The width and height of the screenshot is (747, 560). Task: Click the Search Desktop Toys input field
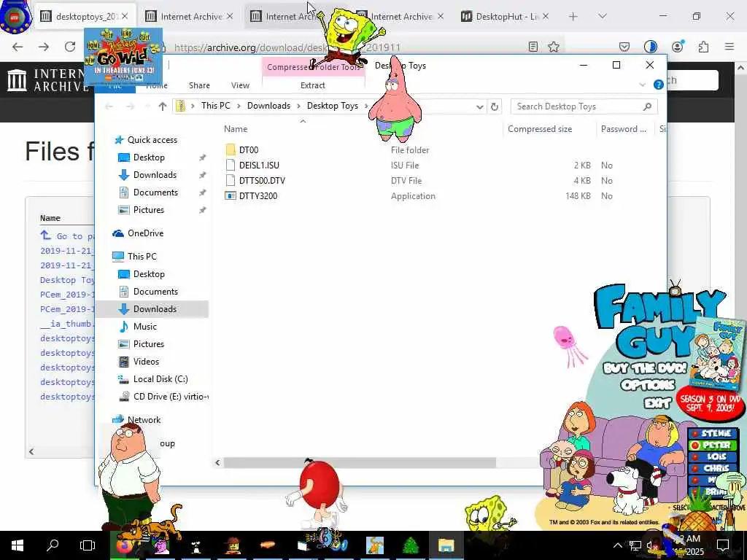pyautogui.click(x=577, y=106)
